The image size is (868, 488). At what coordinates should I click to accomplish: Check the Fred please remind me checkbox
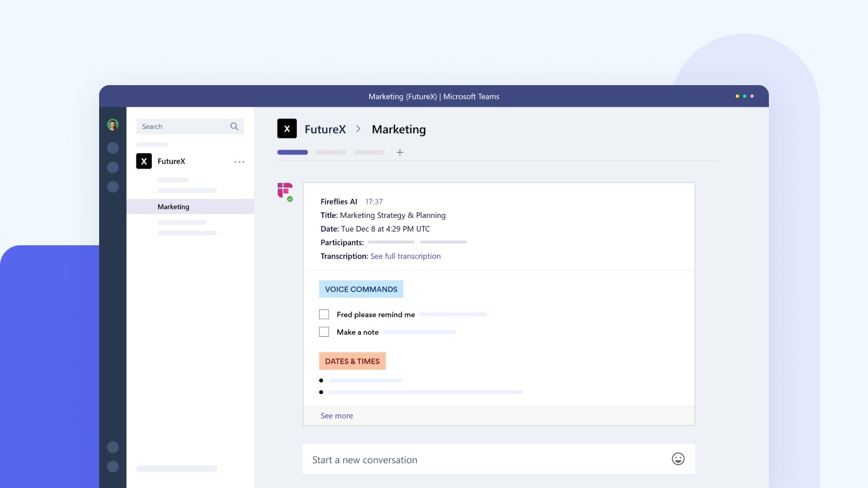coord(324,314)
